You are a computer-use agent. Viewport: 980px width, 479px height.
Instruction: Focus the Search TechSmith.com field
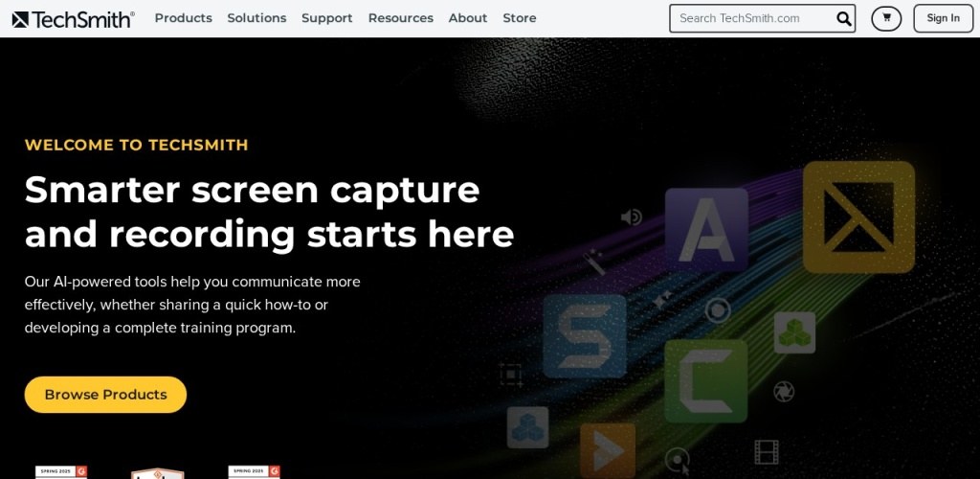click(x=752, y=19)
